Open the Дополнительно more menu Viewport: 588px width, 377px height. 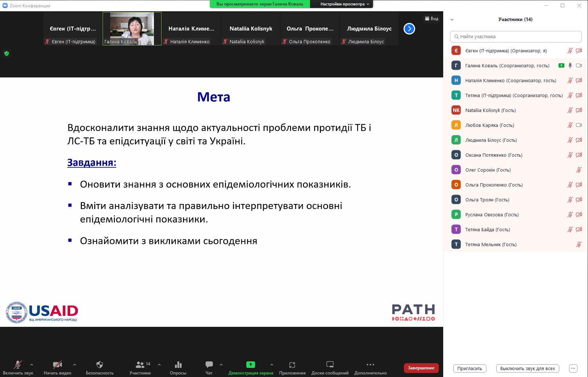[x=370, y=365]
